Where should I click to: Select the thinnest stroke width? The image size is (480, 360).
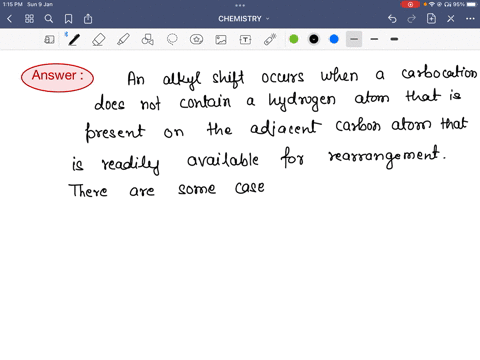click(354, 39)
